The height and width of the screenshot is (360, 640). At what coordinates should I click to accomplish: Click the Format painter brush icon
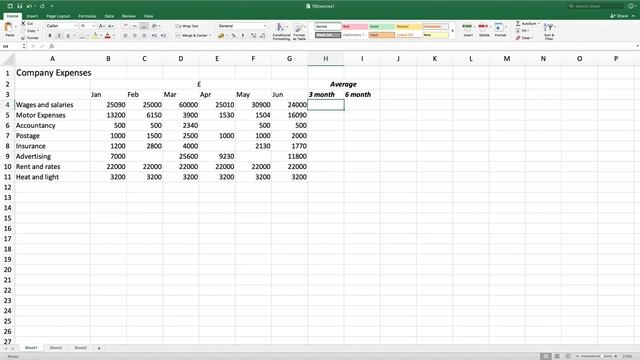tap(23, 38)
